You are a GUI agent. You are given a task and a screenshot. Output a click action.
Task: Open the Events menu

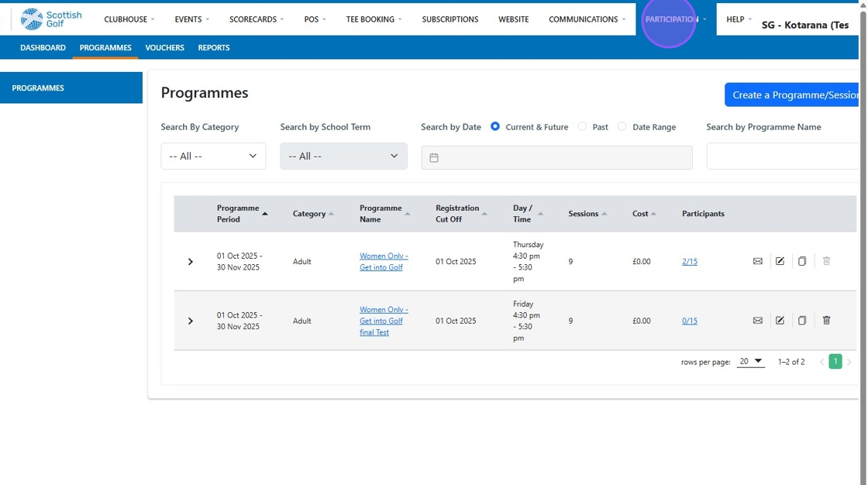tap(191, 19)
